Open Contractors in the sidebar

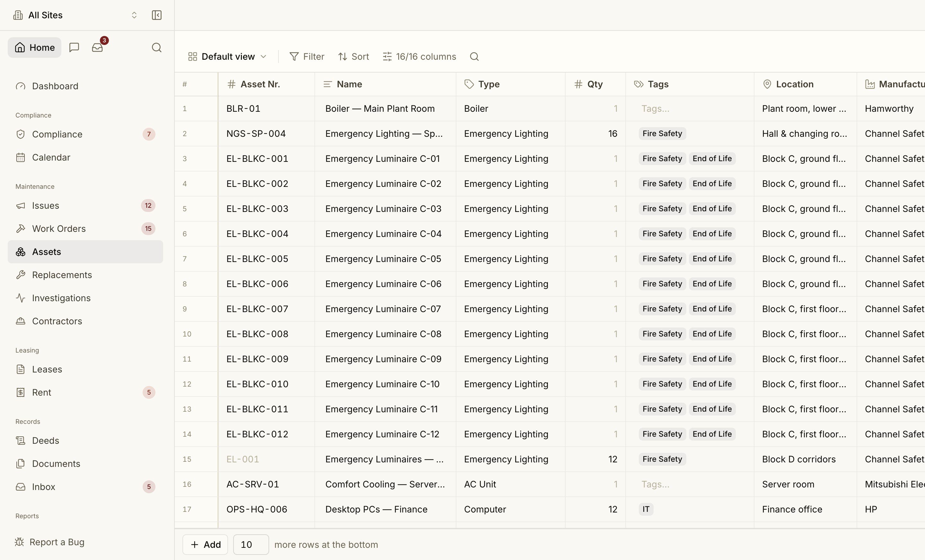pos(85,321)
